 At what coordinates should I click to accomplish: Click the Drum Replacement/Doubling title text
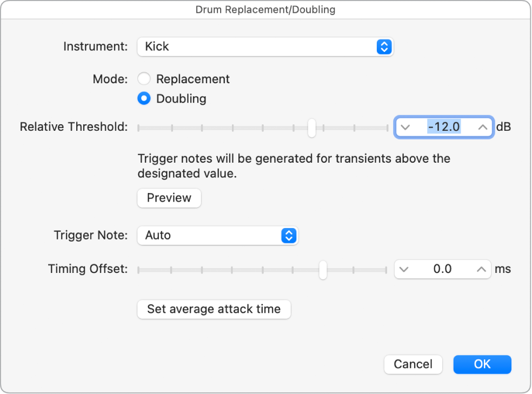tap(265, 9)
